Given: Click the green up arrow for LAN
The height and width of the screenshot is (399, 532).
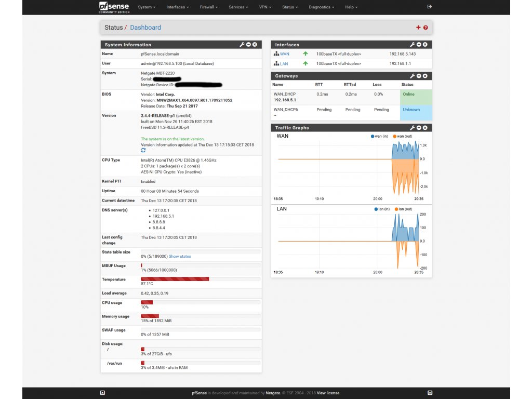Looking at the screenshot, I should pos(305,63).
